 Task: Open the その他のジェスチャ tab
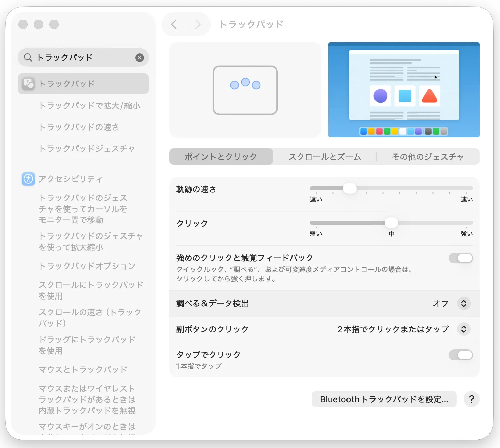427,157
